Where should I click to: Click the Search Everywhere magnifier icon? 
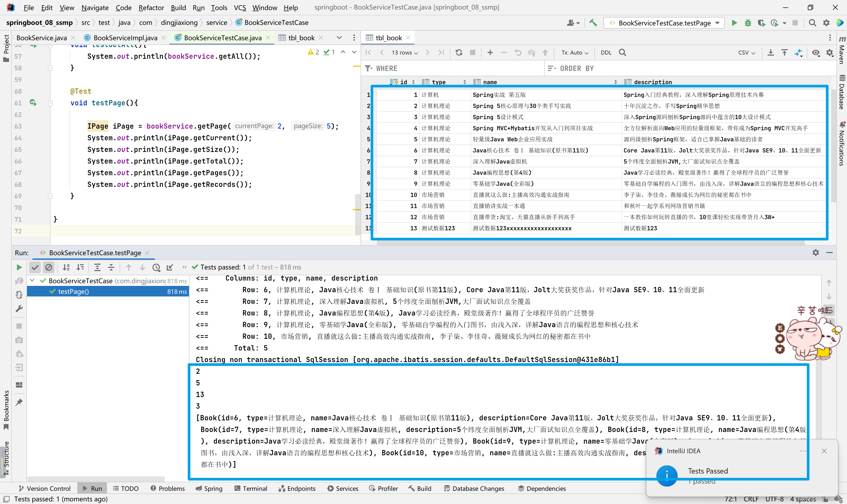tap(812, 23)
